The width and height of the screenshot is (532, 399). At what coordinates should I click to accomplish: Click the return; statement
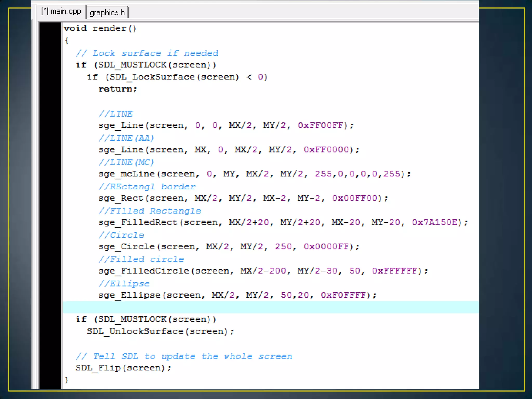tap(117, 89)
